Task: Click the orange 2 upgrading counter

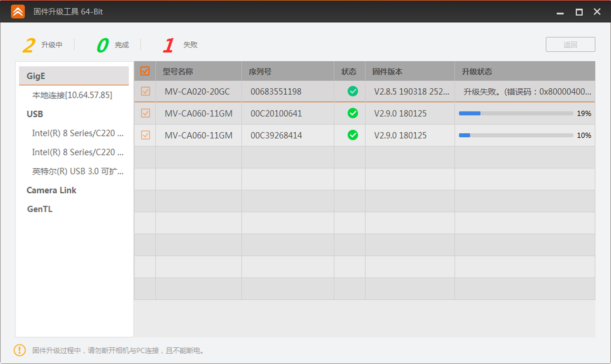Action: click(x=29, y=45)
